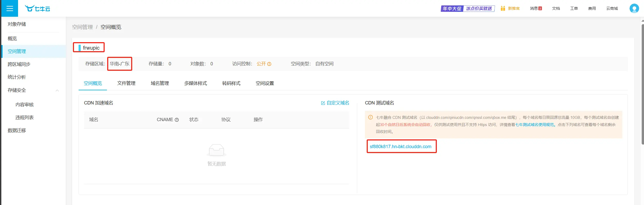
Task: Click the vertical page scrollbar
Action: coord(642,85)
